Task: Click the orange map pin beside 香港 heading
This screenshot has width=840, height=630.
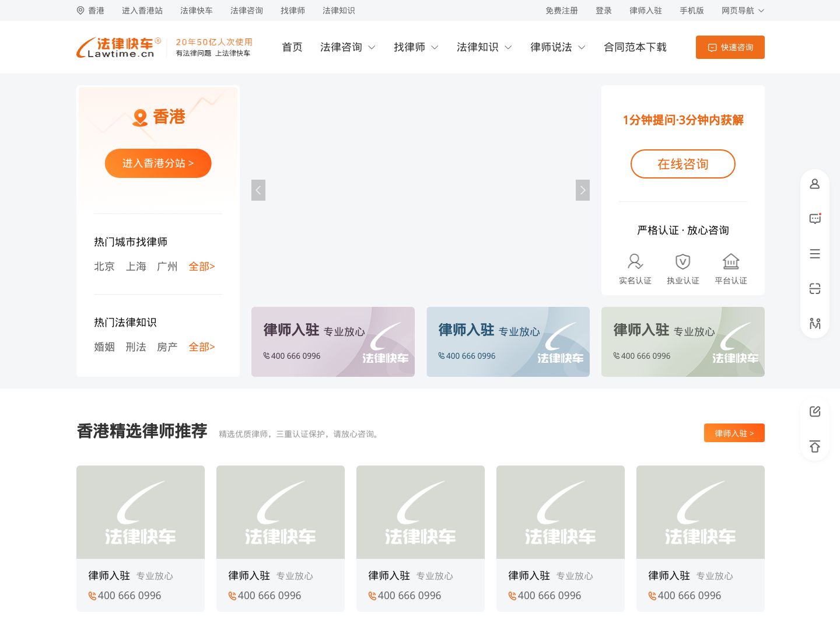Action: 140,118
